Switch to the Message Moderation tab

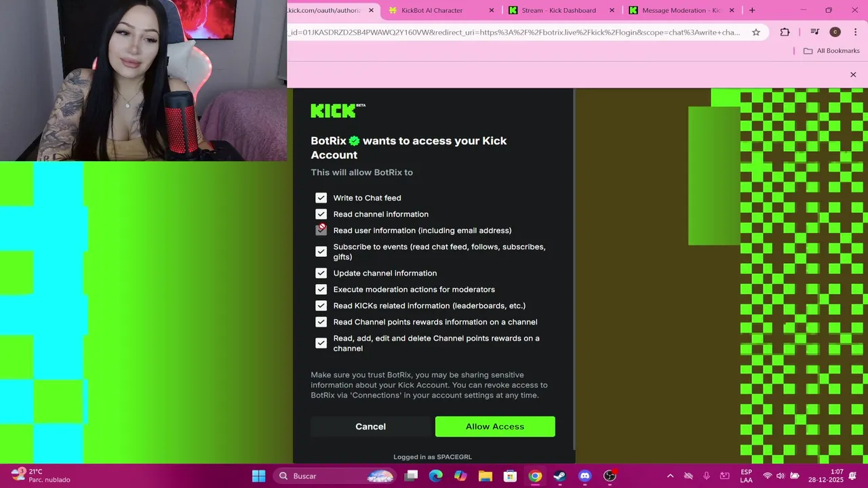[680, 10]
